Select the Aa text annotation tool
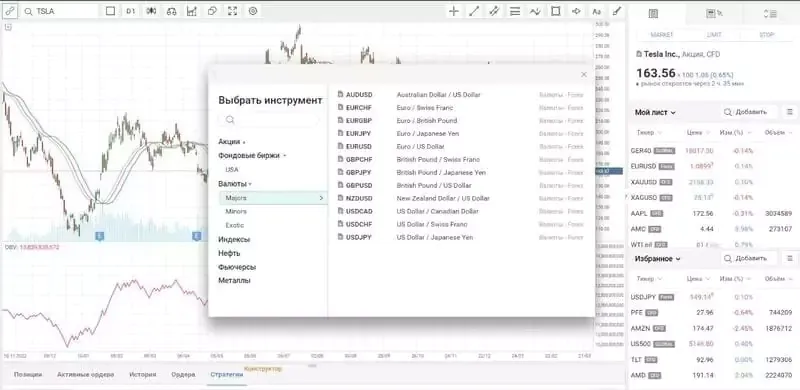This screenshot has height=390, width=800. click(x=596, y=11)
